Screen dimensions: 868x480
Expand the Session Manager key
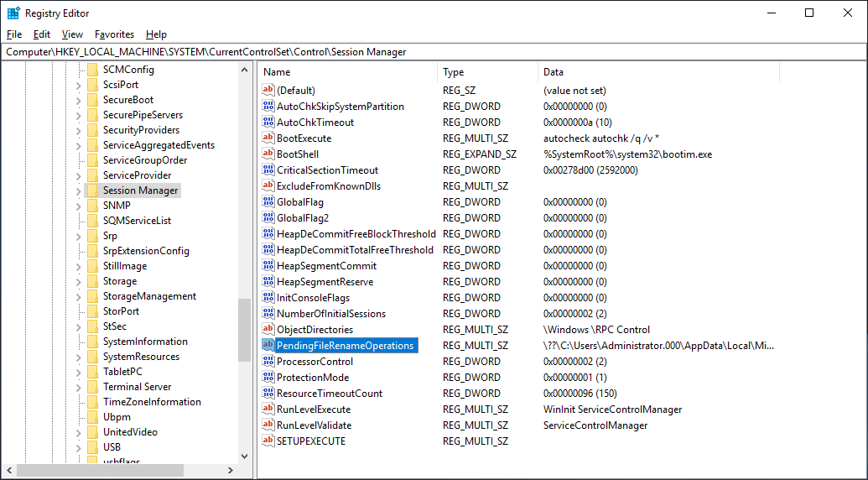coord(79,190)
